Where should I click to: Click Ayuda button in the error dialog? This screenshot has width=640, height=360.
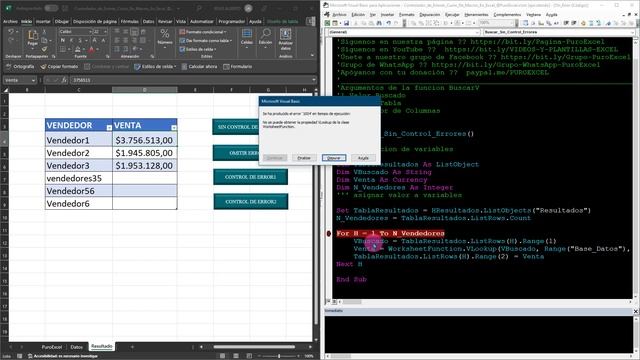click(363, 158)
